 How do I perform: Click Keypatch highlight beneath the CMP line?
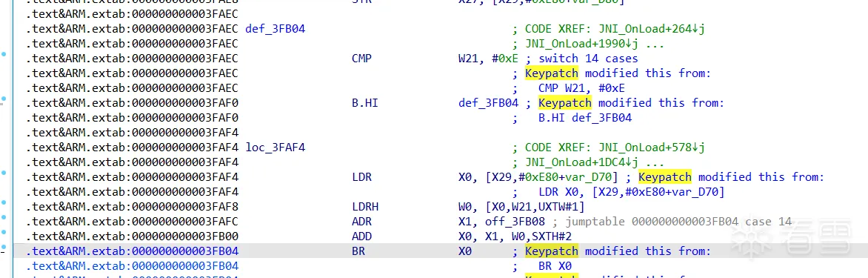click(551, 73)
